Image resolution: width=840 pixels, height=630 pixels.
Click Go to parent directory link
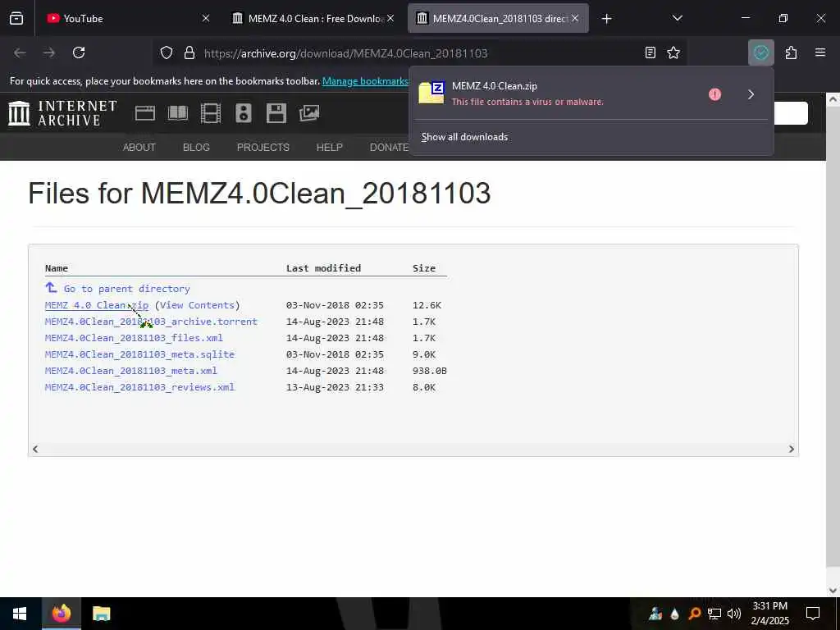126,289
